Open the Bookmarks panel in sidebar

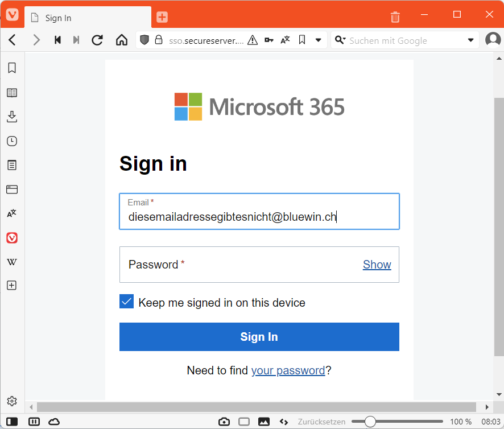12,68
